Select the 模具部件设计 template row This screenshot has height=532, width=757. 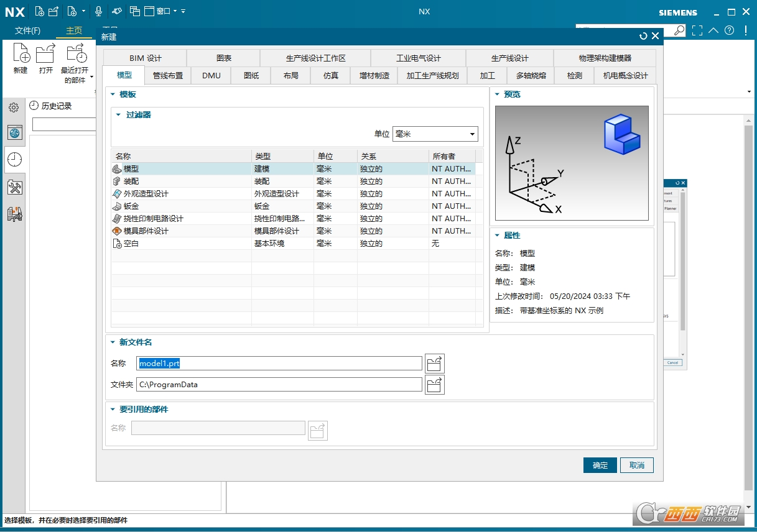coord(293,231)
